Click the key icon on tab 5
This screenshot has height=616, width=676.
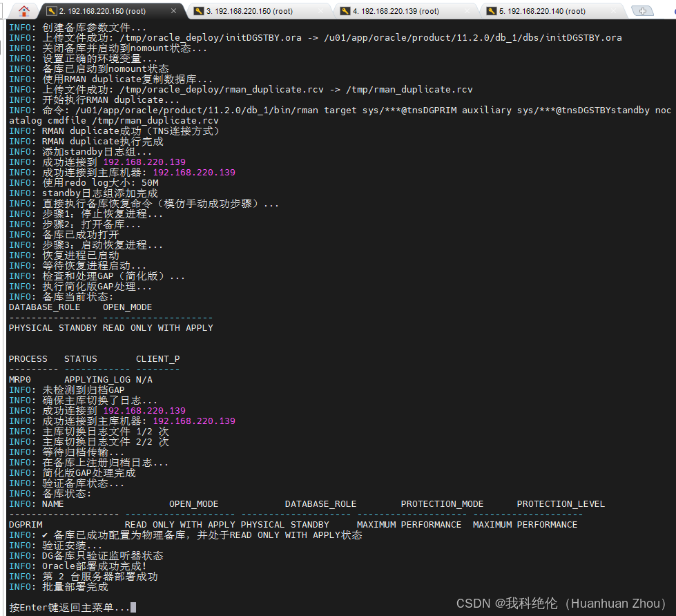click(x=492, y=11)
